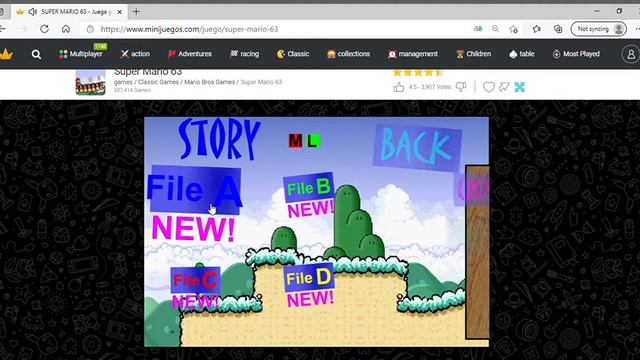Screen dimensions: 640x360
Task: Choose Luigi with the green L icon
Action: tap(312, 141)
